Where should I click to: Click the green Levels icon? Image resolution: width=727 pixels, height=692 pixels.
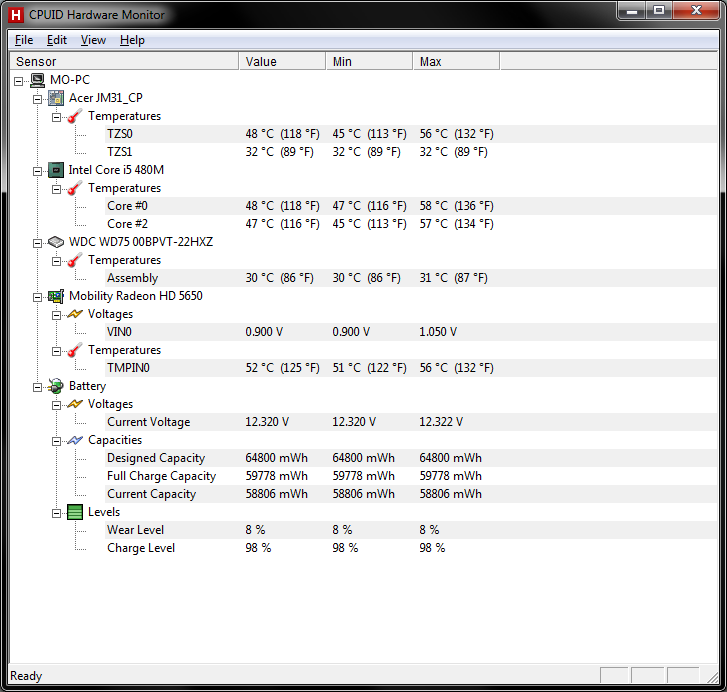tap(75, 512)
